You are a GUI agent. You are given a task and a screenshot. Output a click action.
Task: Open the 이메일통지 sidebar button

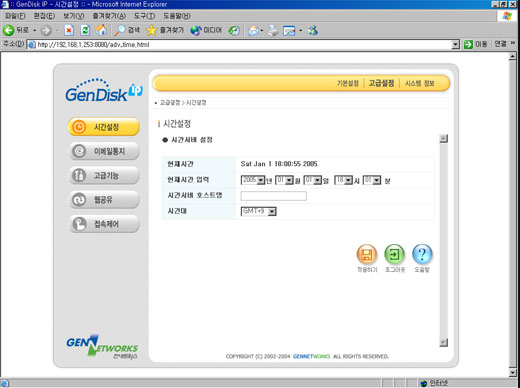tap(104, 151)
